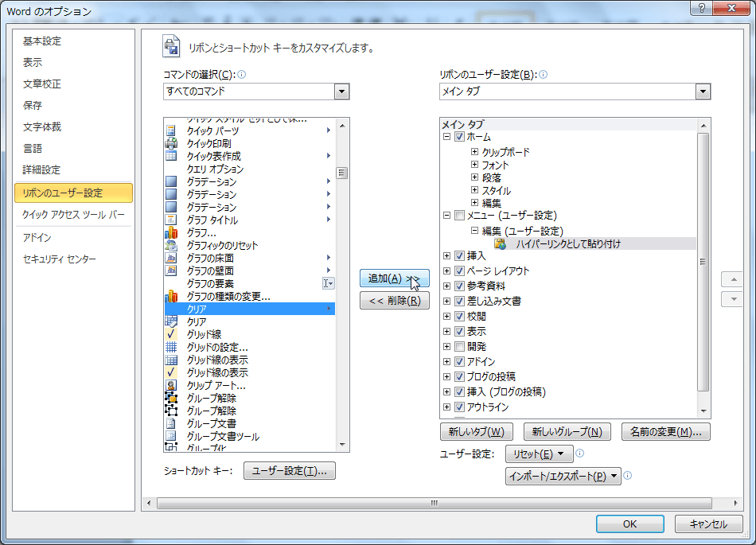Screen dimensions: 756x545
Task: Open the 文章校正 category
Action: (x=42, y=84)
